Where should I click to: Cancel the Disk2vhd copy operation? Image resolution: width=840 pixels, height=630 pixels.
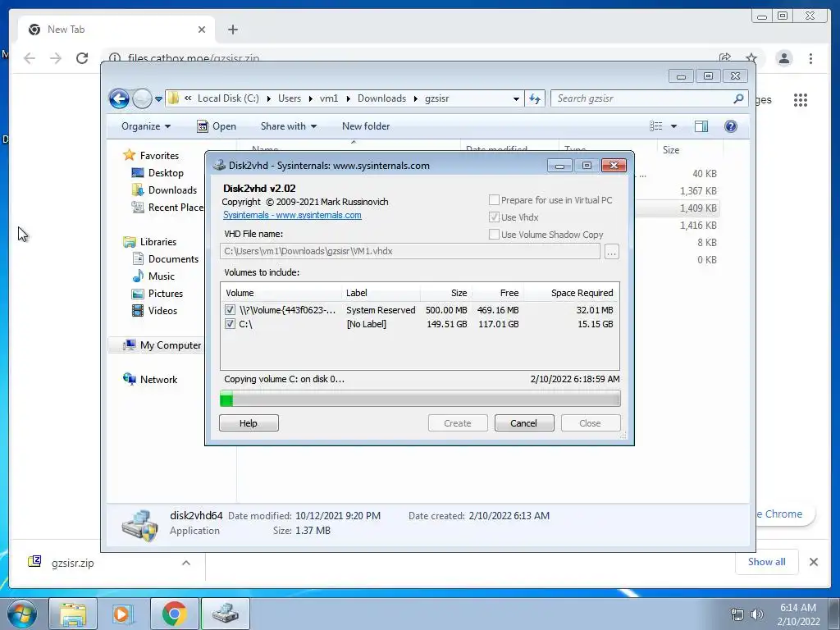point(523,422)
